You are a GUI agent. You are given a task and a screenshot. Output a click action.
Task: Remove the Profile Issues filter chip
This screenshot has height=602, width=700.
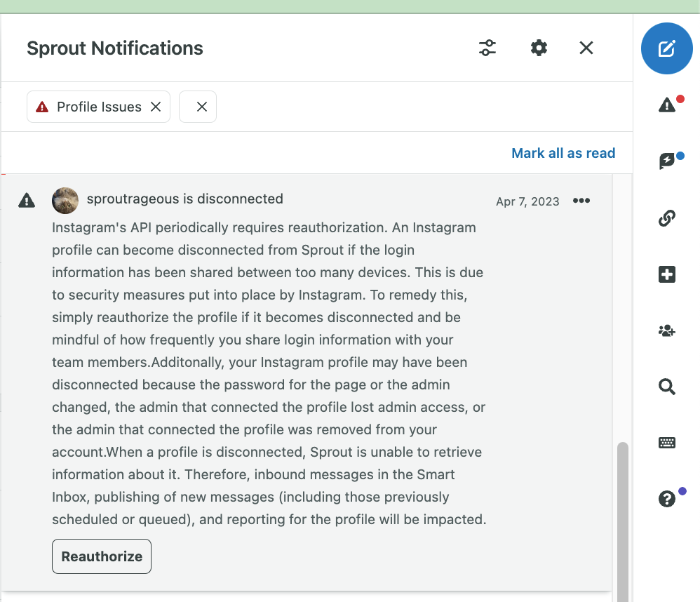(x=156, y=107)
